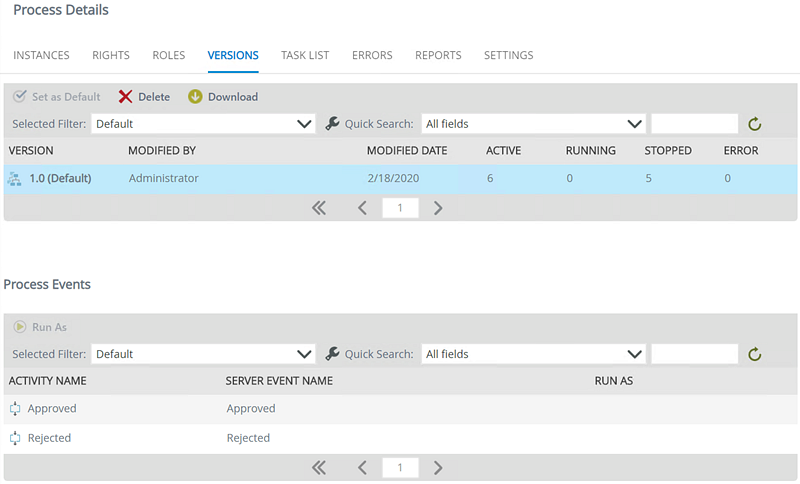This screenshot has width=800, height=484.
Task: Click the Process Events Quick Search wrench icon
Action: pyautogui.click(x=333, y=354)
